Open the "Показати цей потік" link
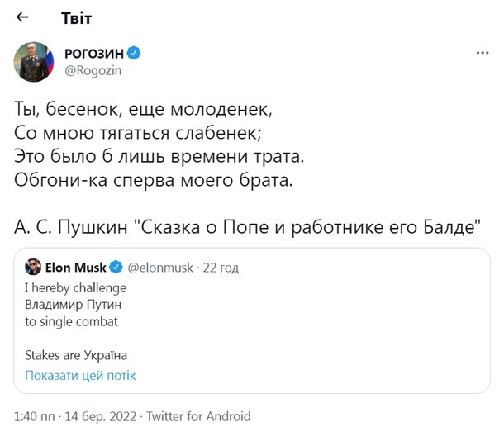The image size is (504, 436). [x=80, y=375]
